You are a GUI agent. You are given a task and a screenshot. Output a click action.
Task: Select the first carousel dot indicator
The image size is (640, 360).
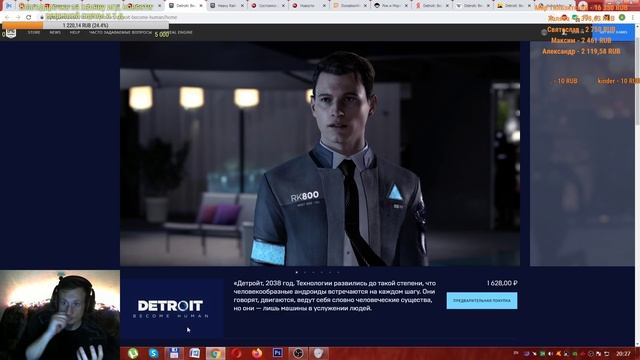297,272
